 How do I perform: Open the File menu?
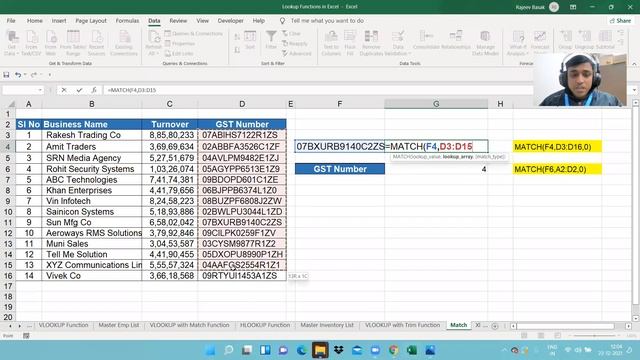11,20
